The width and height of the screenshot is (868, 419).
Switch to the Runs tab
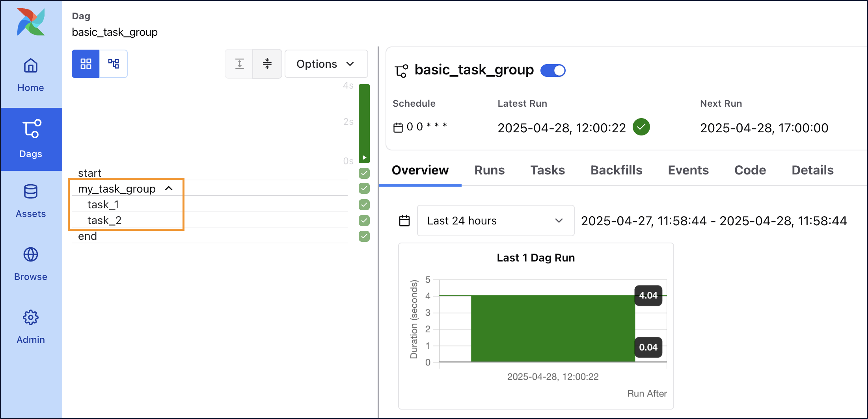(x=489, y=170)
